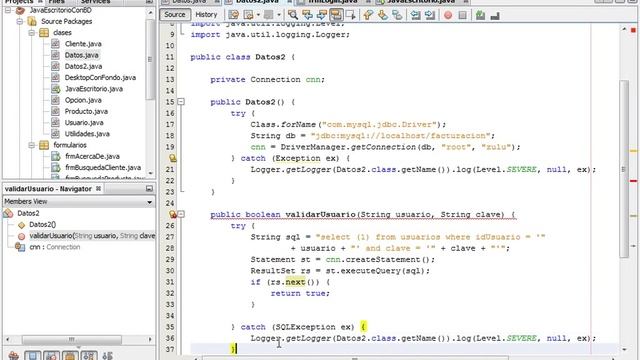Collapse the clases package node
Viewport: 640px width, 360px height.
(32, 33)
